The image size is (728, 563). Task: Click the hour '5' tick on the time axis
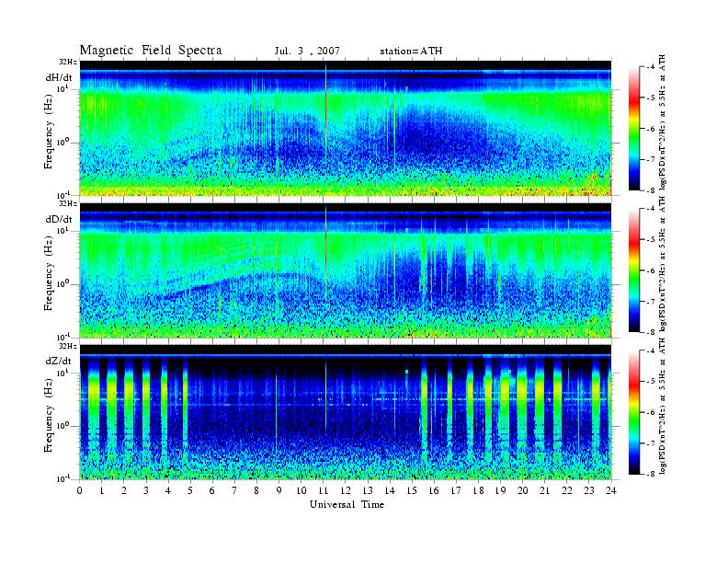click(190, 490)
